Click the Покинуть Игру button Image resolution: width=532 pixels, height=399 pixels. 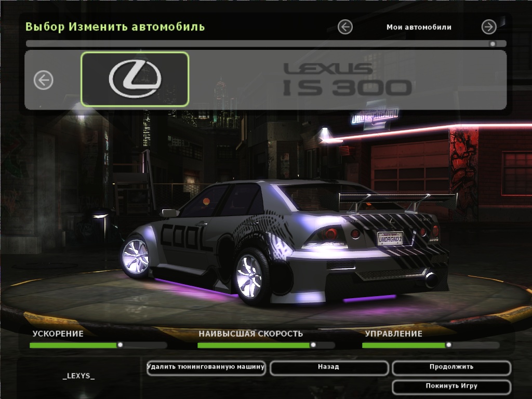click(x=451, y=387)
